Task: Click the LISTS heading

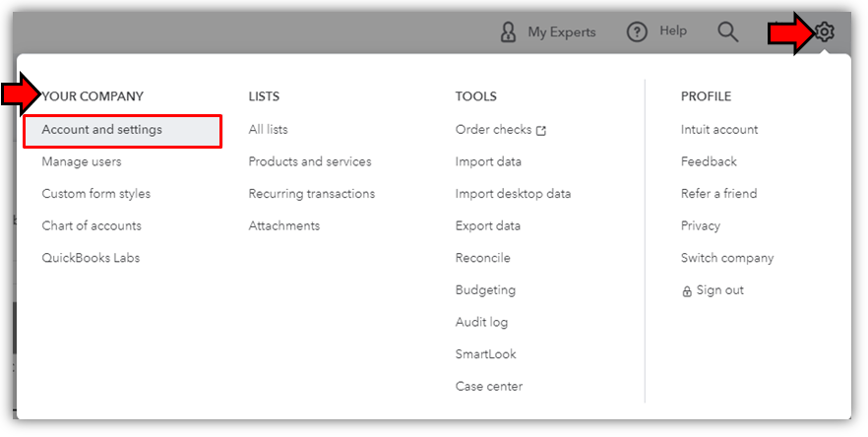Action: click(x=264, y=96)
